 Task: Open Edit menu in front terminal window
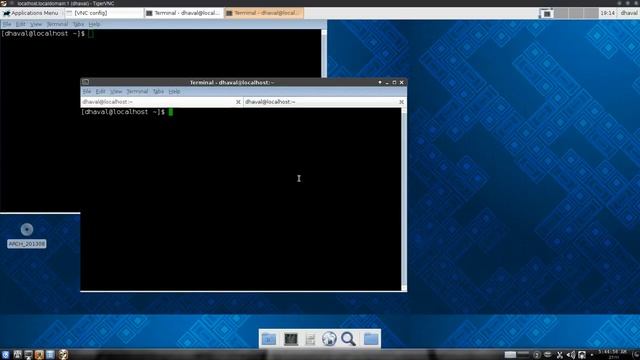(100, 91)
